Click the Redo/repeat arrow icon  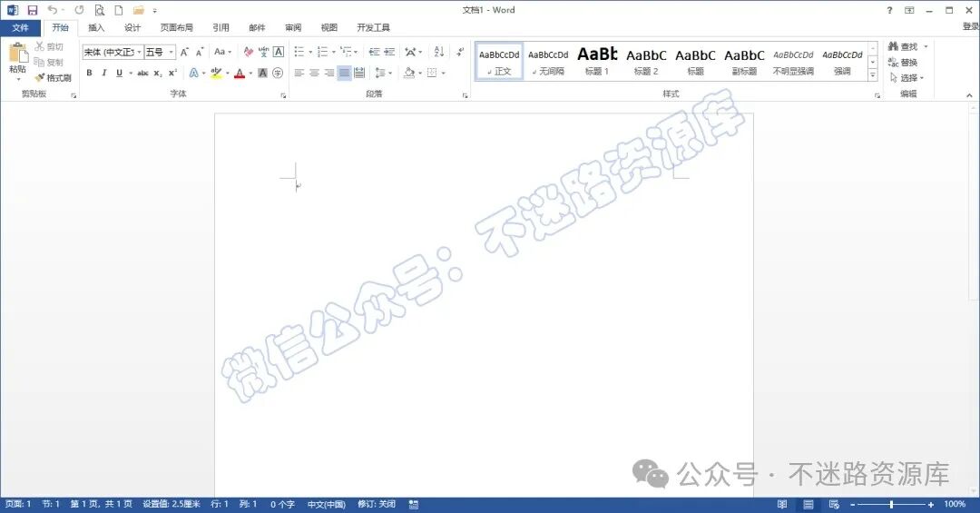click(79, 10)
